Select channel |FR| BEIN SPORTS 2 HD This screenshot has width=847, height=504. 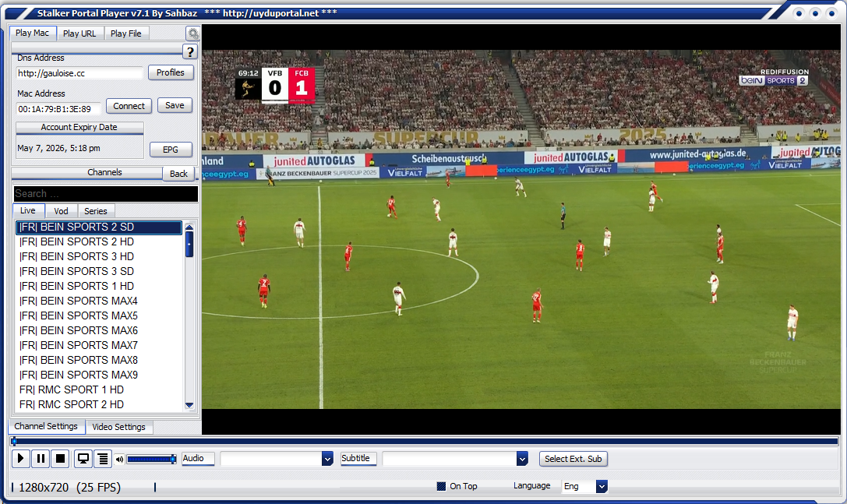100,242
